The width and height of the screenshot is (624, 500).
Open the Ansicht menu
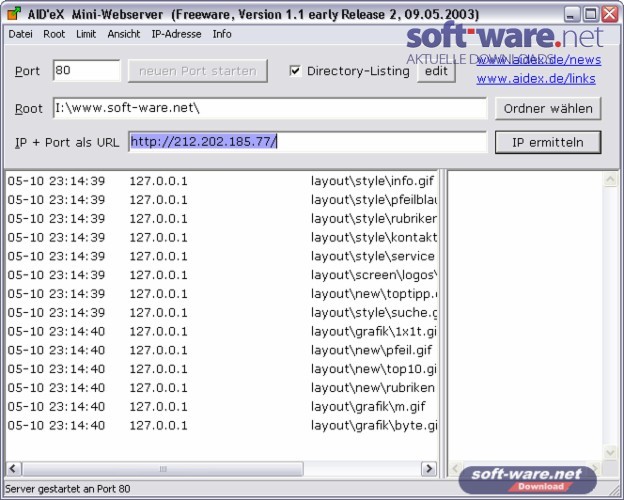[x=124, y=34]
